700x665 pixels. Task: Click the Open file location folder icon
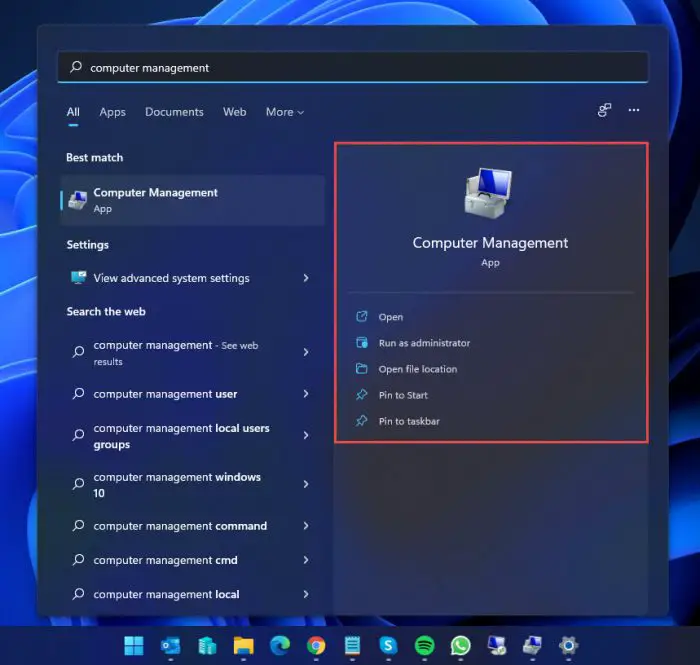click(x=362, y=369)
